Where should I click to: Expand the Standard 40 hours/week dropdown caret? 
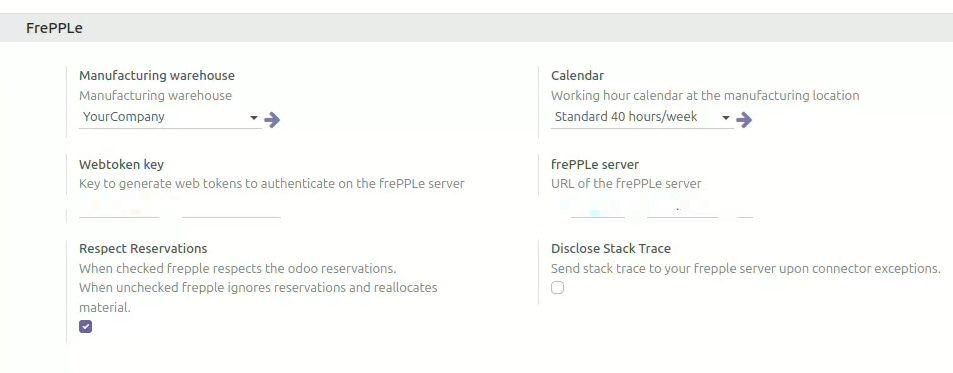point(726,118)
